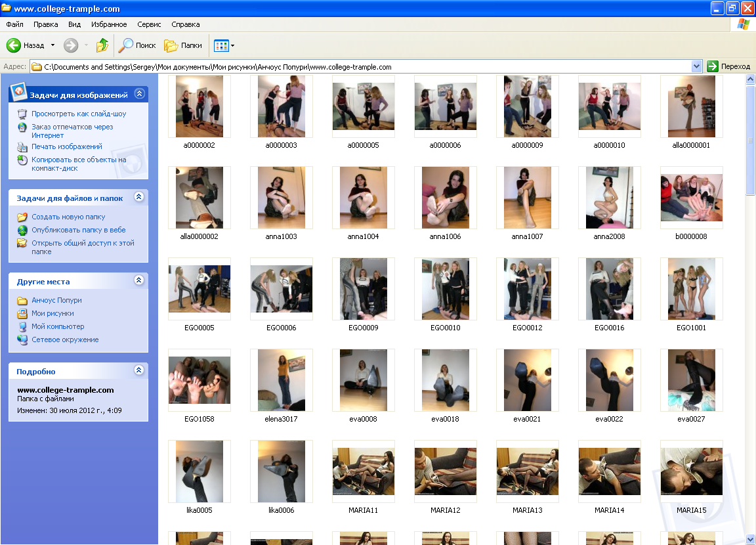756x545 pixels.
Task: Open the Views dropdown arrow
Action: point(232,46)
